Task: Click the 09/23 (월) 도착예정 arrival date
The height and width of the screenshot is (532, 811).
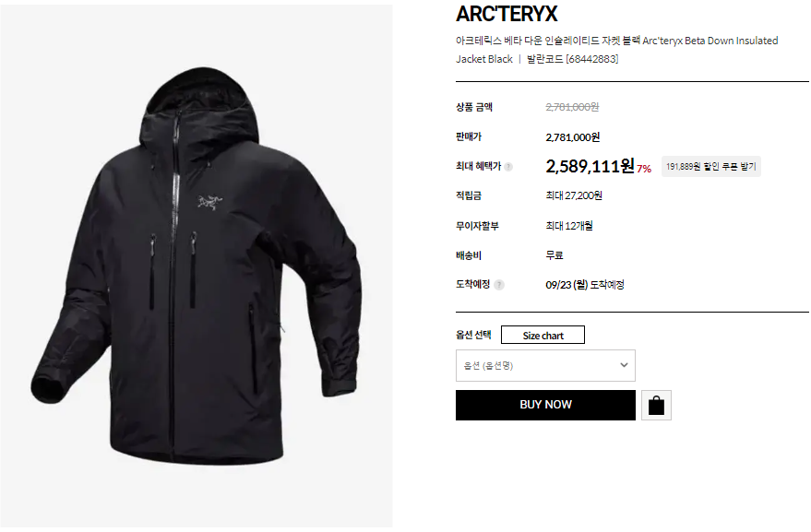Action: [584, 285]
